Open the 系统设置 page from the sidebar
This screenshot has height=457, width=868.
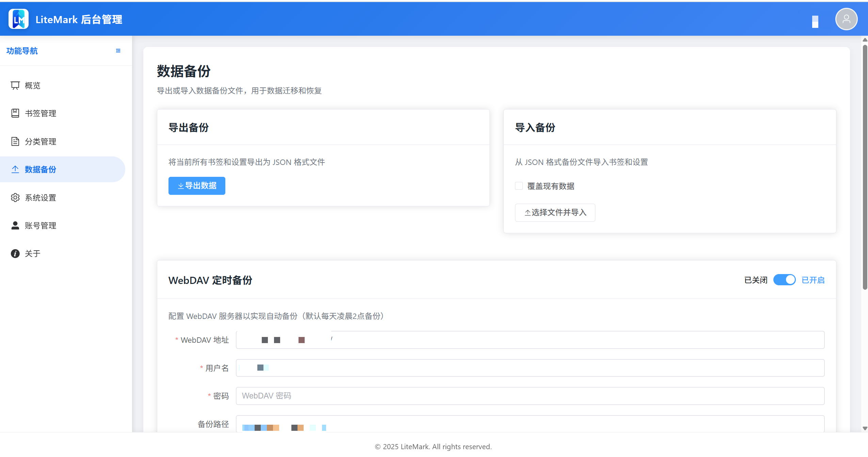click(40, 197)
